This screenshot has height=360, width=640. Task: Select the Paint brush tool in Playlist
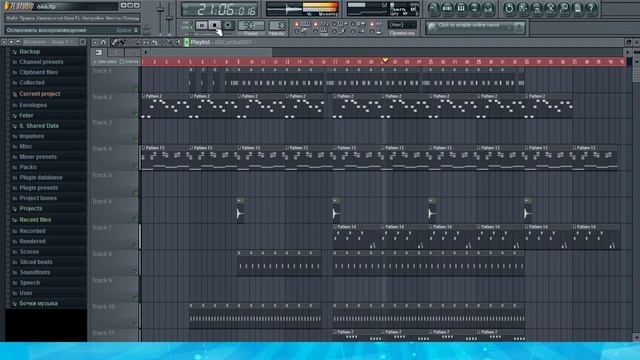point(122,42)
